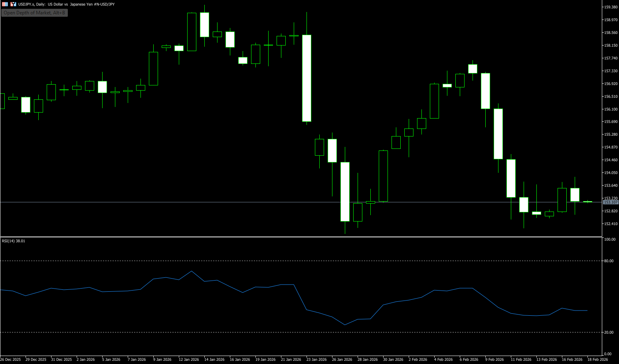Select the blue RSI line at its peak
This screenshot has width=619, height=364.
point(192,271)
